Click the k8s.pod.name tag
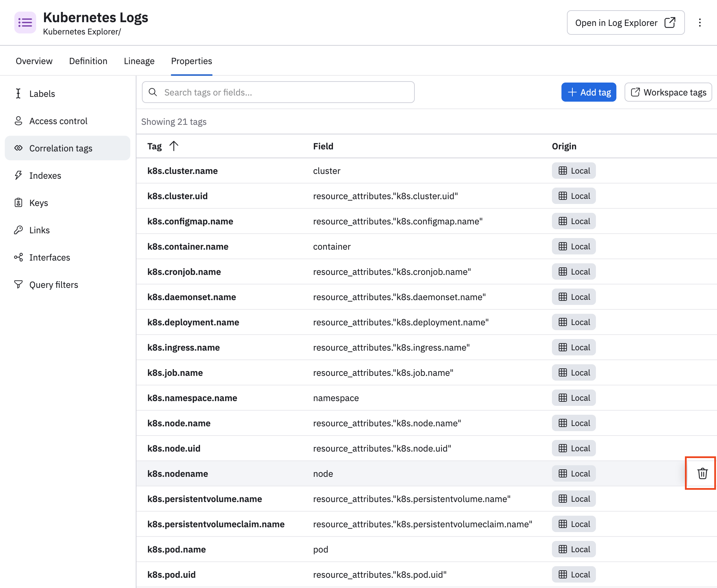 click(176, 549)
